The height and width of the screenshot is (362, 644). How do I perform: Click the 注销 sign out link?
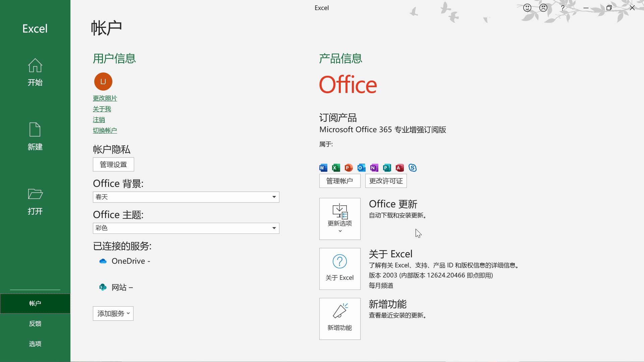click(x=99, y=120)
